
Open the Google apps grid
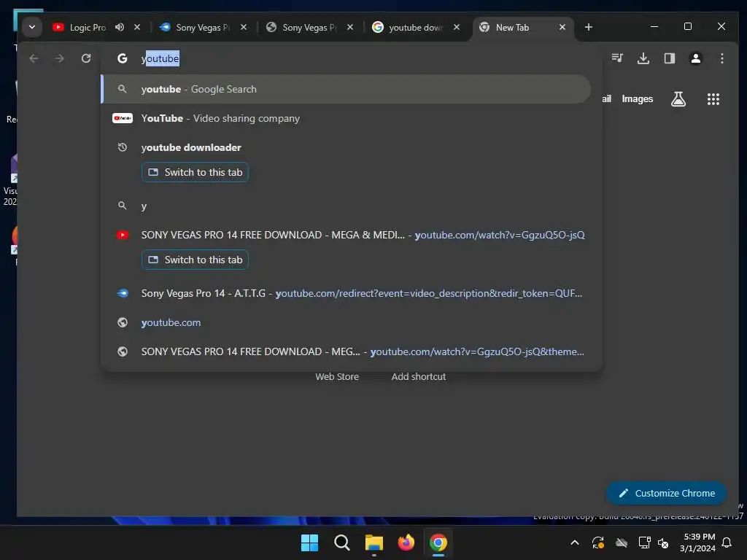point(713,99)
